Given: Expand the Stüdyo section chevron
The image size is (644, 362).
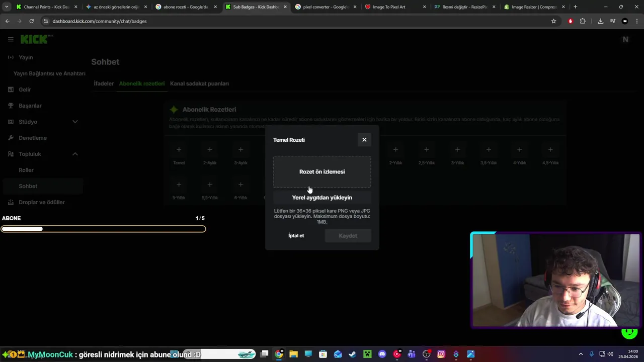Looking at the screenshot, I should click(75, 122).
